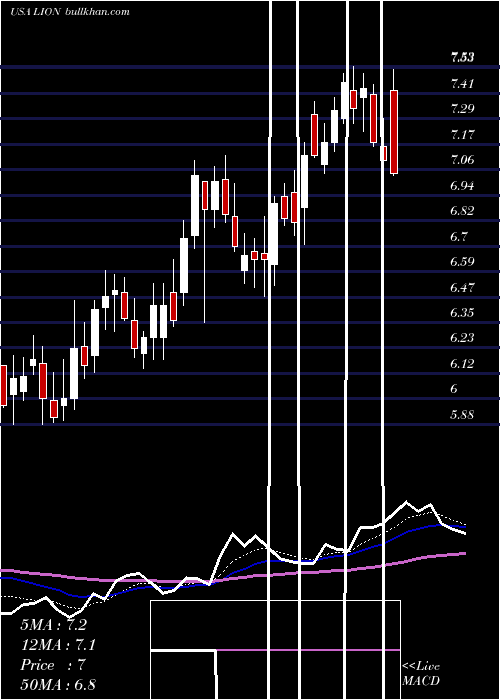Click the 5.88 price axis label
The height and width of the screenshot is (700, 500).
click(462, 415)
